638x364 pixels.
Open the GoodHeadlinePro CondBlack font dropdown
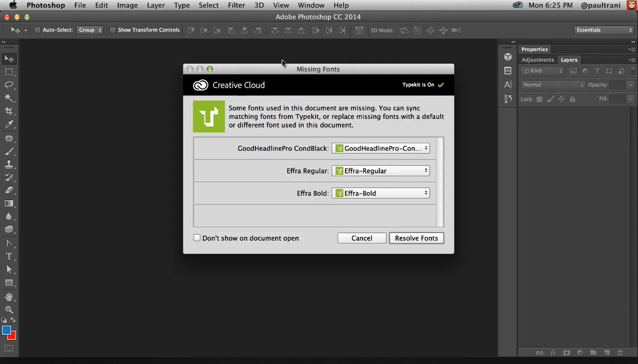tap(381, 148)
